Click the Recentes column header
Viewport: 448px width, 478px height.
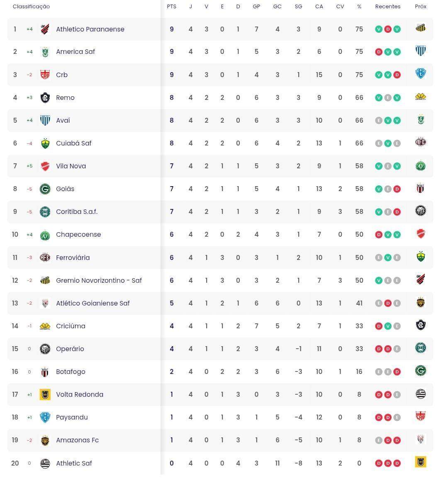click(x=387, y=7)
